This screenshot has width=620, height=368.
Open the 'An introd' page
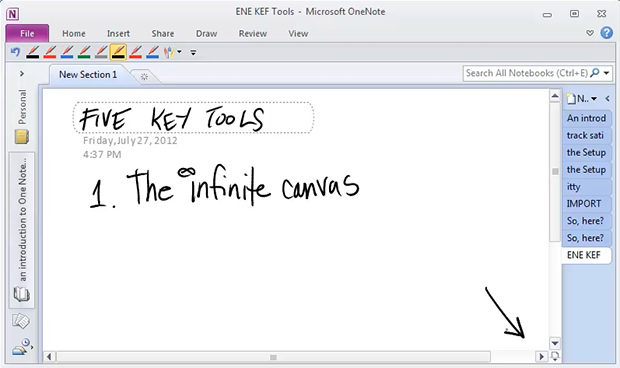[x=586, y=118]
